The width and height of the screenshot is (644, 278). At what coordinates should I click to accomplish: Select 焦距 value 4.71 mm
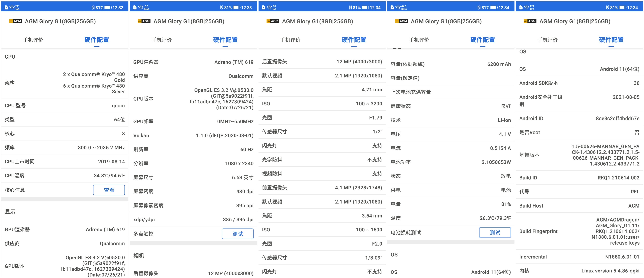372,89
